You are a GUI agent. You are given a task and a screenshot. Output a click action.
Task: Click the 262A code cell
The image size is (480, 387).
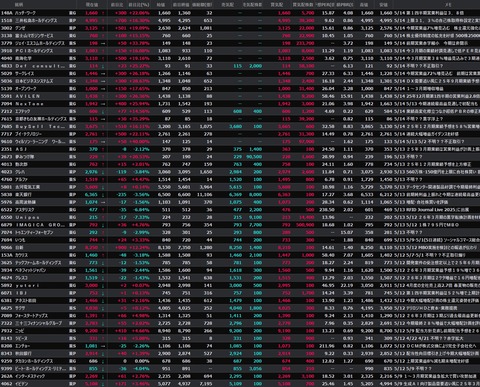(x=6, y=376)
